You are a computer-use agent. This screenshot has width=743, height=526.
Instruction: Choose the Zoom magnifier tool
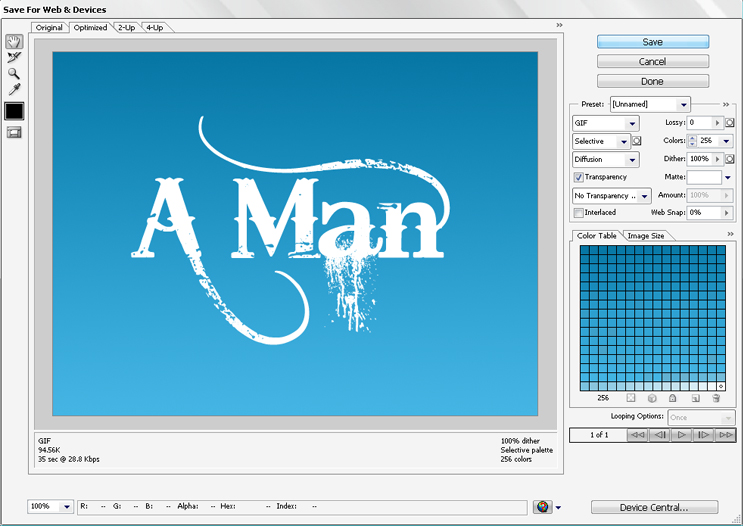click(14, 73)
